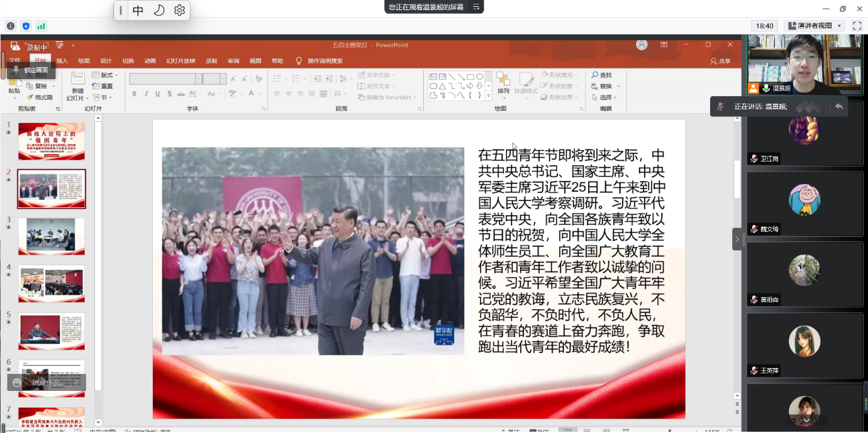Click the Replace (替换) button
The width and height of the screenshot is (868, 433).
tap(605, 86)
